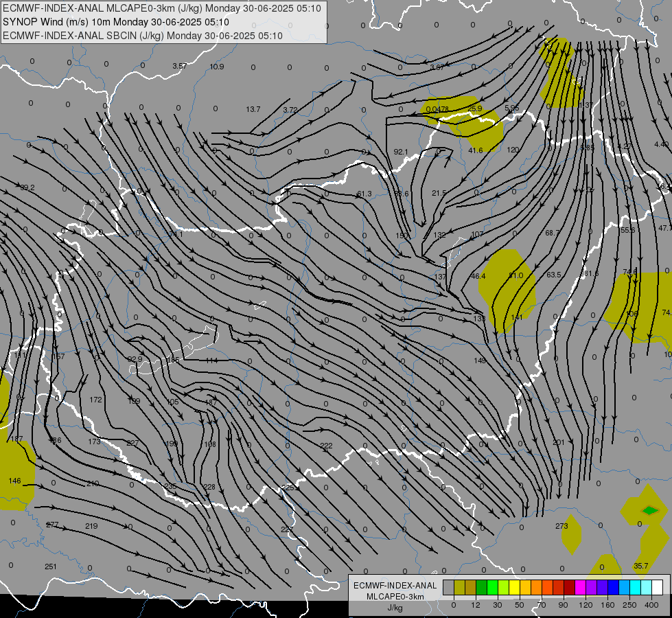Screen dimensions: 672x618
Task: Select the map value 210
Action: (93, 484)
